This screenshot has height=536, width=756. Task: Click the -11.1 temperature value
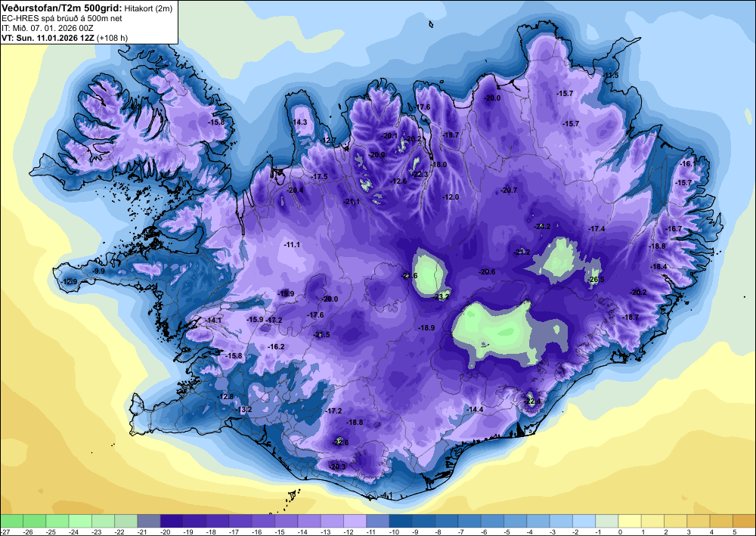292,245
